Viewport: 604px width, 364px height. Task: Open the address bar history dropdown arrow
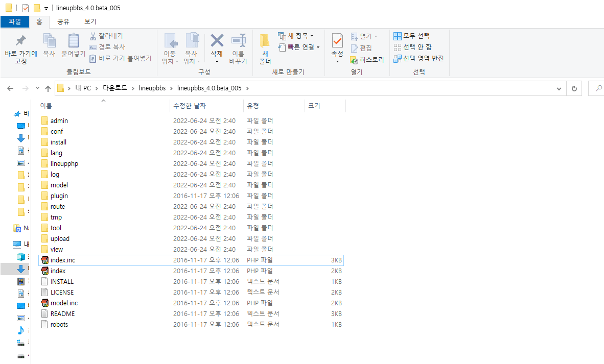pos(559,88)
